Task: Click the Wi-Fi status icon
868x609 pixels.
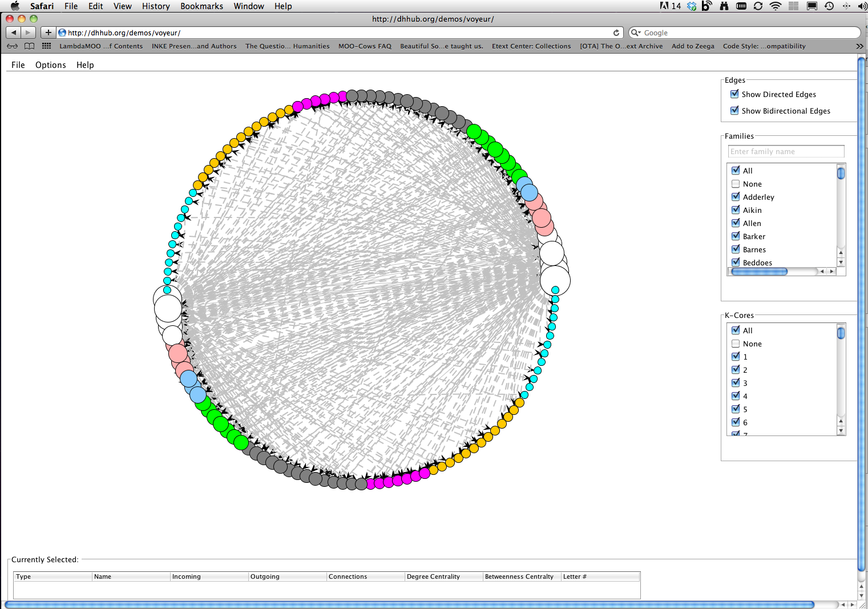Action: coord(775,6)
